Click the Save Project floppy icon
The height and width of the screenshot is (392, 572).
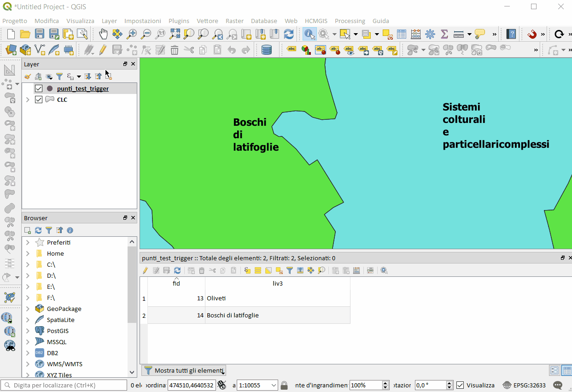point(40,34)
